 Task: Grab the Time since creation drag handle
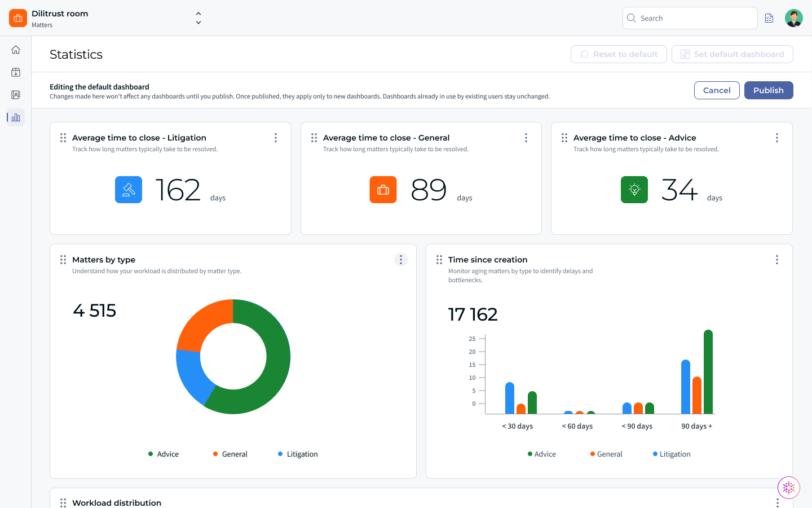439,260
